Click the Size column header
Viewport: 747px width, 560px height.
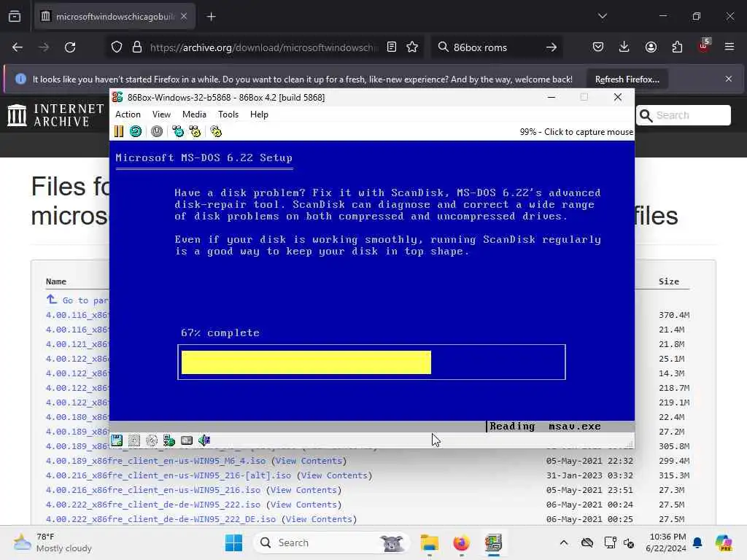[669, 281]
